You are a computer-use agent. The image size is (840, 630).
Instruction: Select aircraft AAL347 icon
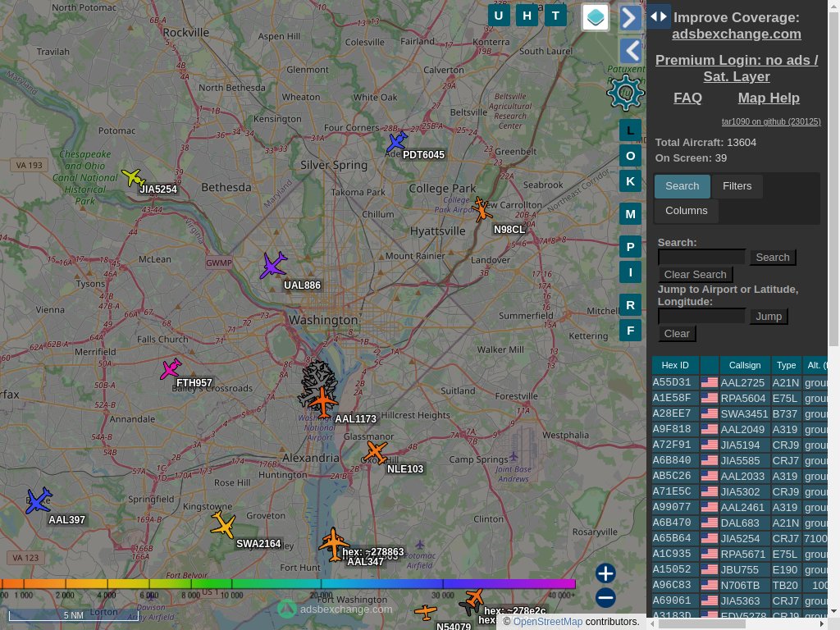click(x=334, y=545)
